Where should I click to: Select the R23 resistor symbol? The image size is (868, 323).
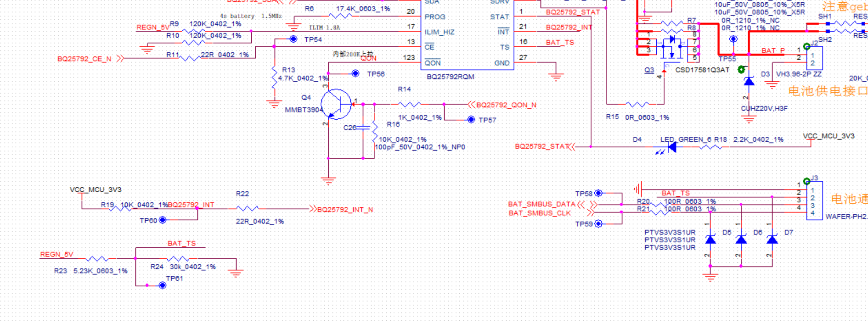[98, 259]
